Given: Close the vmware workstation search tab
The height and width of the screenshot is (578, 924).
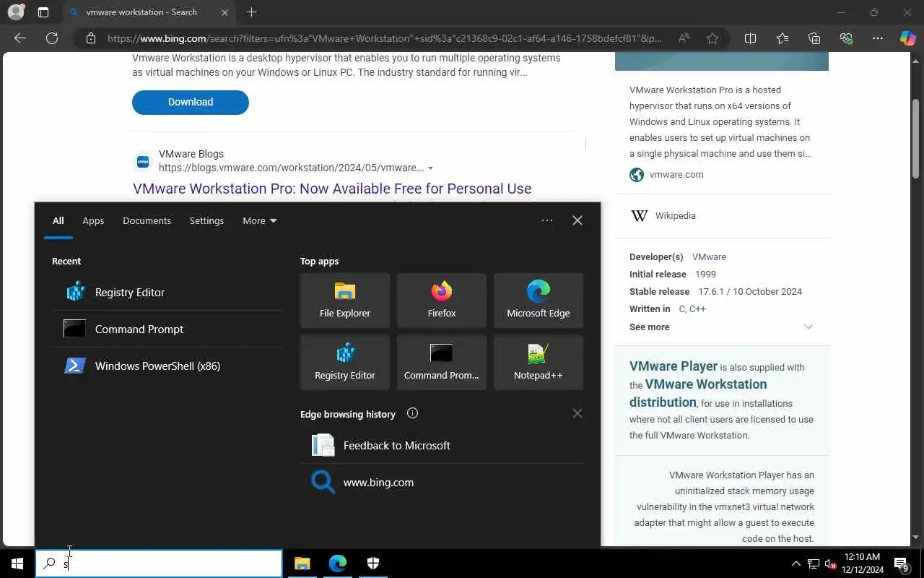Looking at the screenshot, I should click(x=225, y=12).
